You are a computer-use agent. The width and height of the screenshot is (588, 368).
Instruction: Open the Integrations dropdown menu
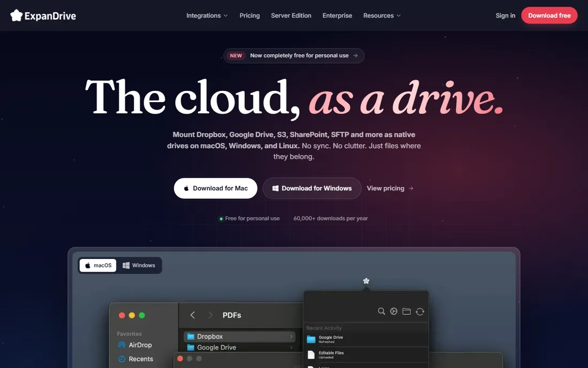[x=207, y=16]
